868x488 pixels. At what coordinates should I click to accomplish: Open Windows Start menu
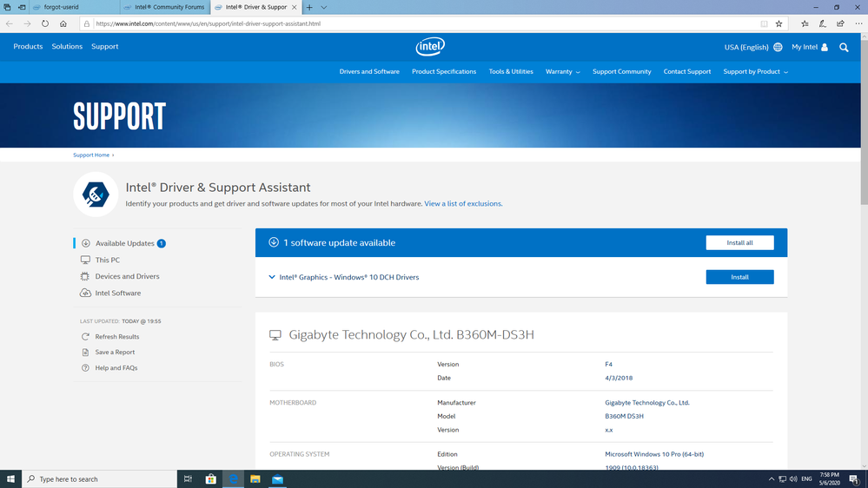pyautogui.click(x=10, y=479)
